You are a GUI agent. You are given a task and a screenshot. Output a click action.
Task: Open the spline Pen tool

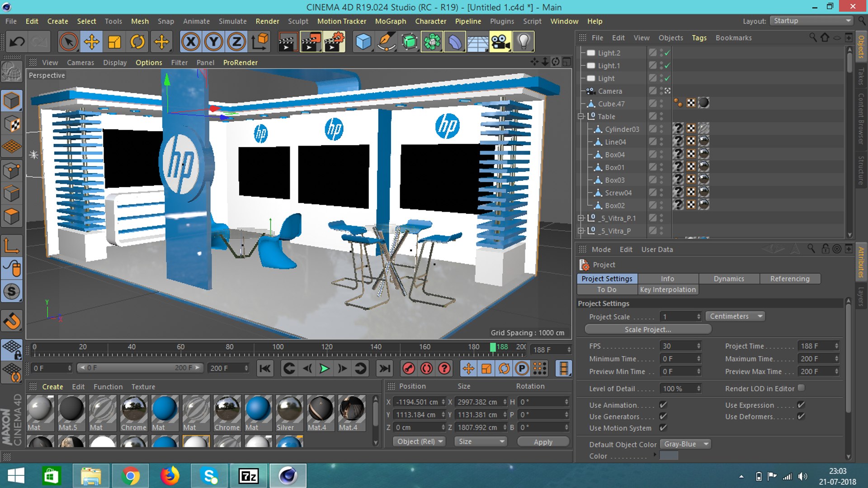pos(387,42)
